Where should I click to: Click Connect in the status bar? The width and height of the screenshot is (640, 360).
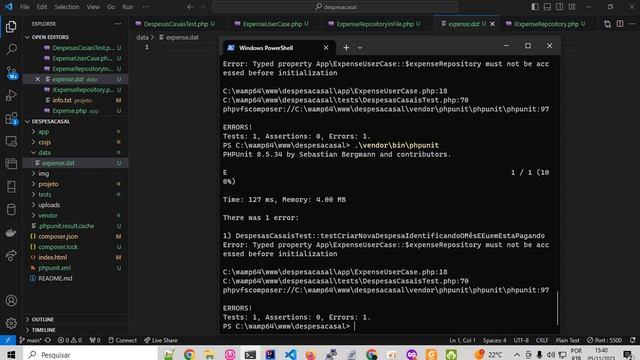pyautogui.click(x=122, y=340)
